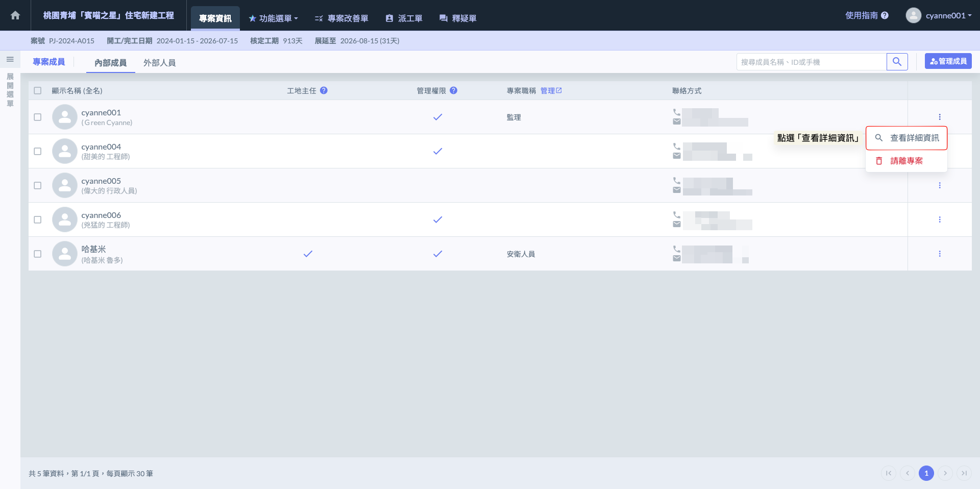Focus the member search input field

[x=811, y=62]
